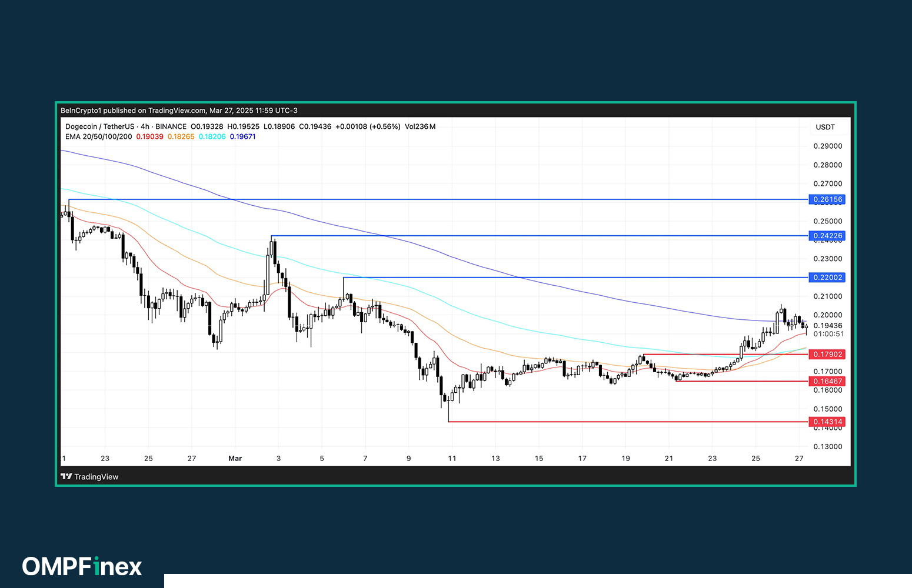The height and width of the screenshot is (588, 912).
Task: Click the TradingView logo below the chart
Action: coord(89,477)
